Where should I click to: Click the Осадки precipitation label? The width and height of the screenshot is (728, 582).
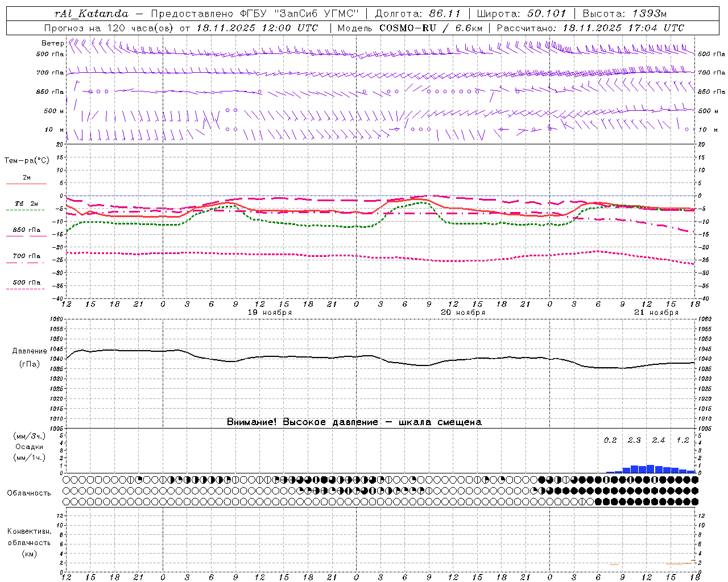30,447
